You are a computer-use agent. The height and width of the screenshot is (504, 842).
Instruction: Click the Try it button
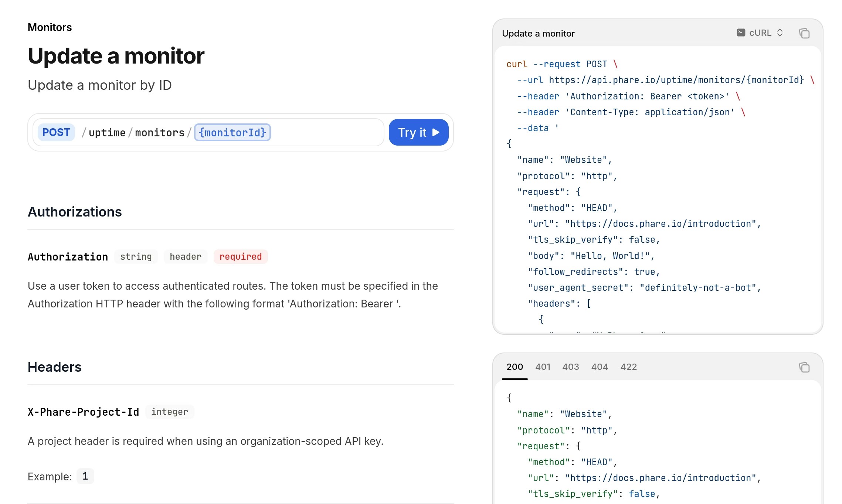(418, 132)
